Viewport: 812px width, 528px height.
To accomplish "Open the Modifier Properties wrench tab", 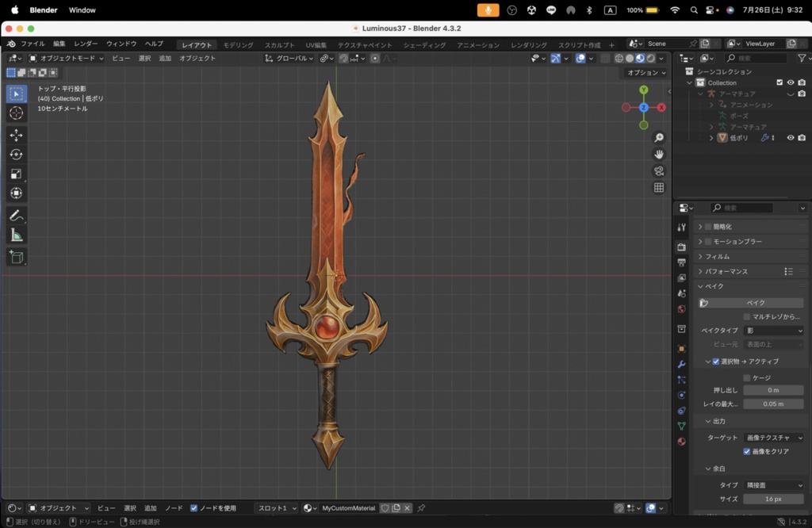I will pos(681,364).
